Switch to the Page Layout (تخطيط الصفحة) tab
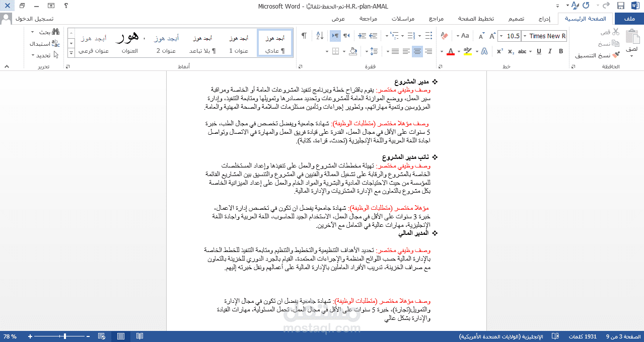Viewport: 644px width, 342px height. pyautogui.click(x=476, y=19)
